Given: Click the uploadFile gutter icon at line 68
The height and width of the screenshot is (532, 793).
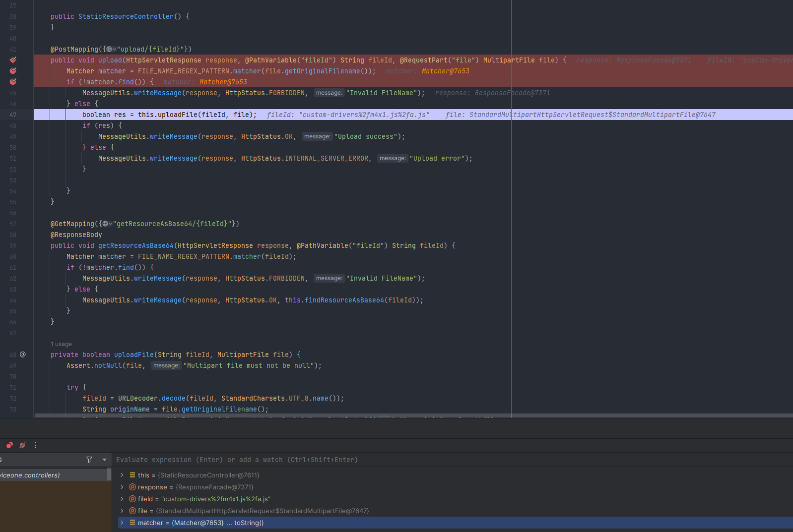Looking at the screenshot, I should (23, 355).
